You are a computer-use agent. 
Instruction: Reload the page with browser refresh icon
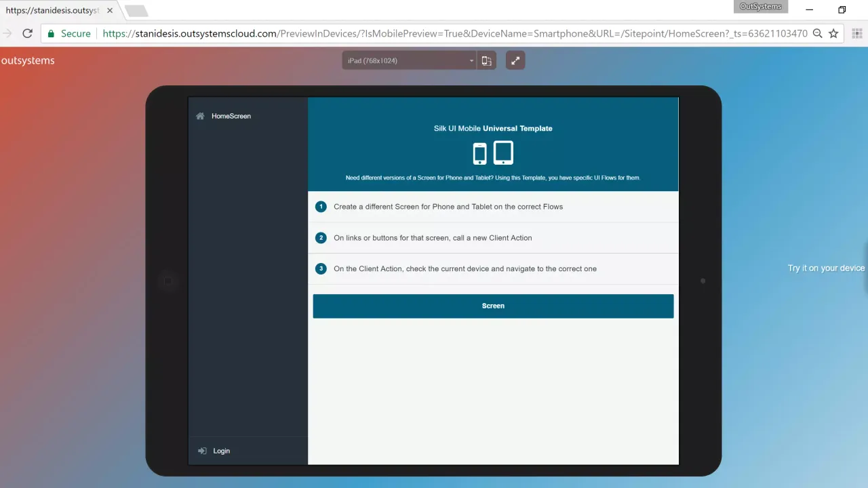point(27,33)
